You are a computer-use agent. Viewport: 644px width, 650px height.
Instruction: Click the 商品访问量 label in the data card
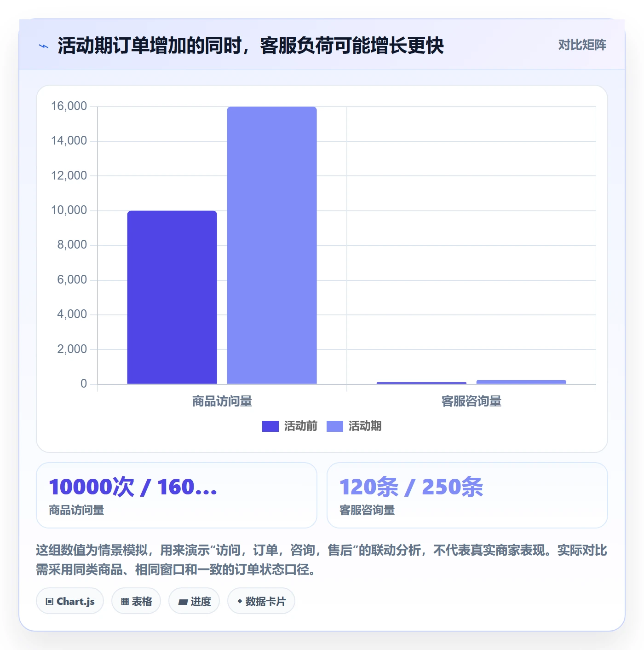click(x=76, y=511)
